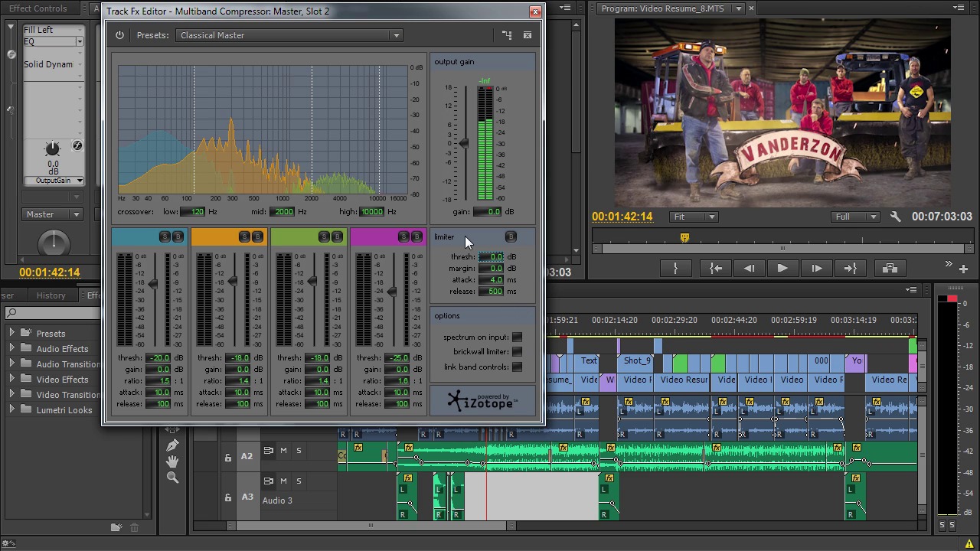The height and width of the screenshot is (551, 980).
Task: Click the Step Forward one frame button
Action: [x=816, y=269]
